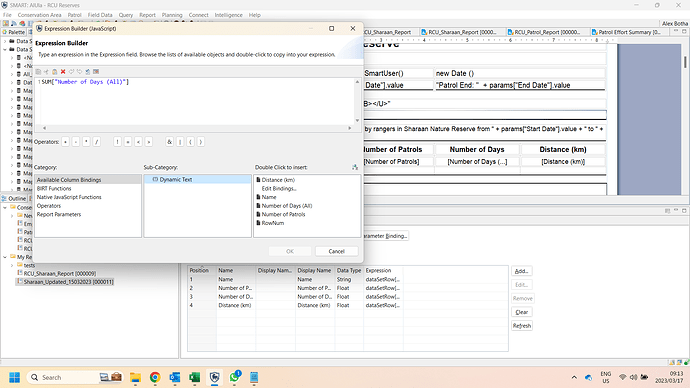The height and width of the screenshot is (388, 690).
Task: Switch to the Palette tab
Action: point(14,32)
